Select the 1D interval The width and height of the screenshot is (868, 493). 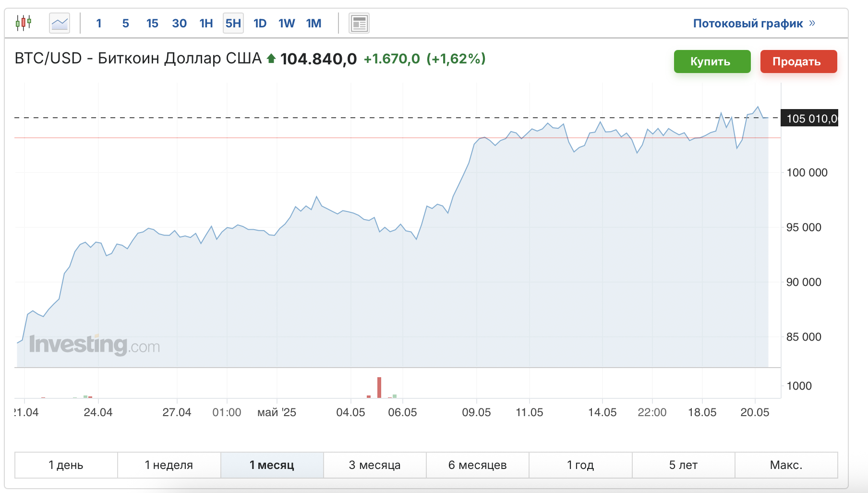point(260,23)
